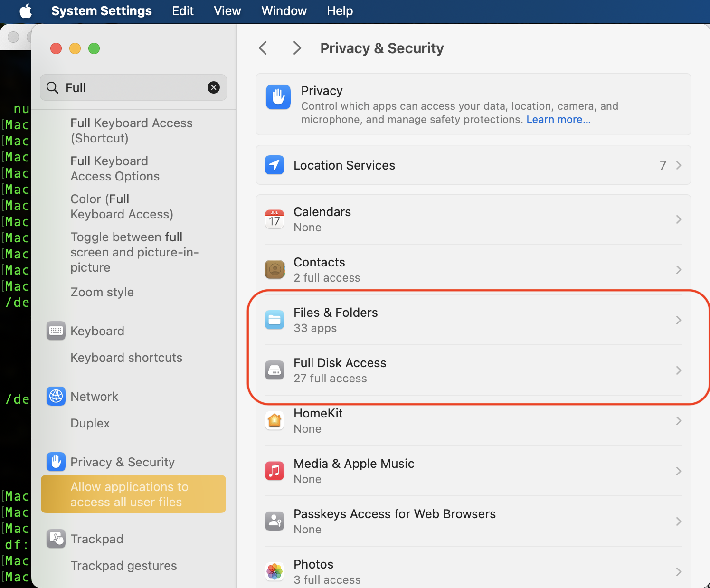710x588 pixels.
Task: Click the Keyboard icon in sidebar
Action: pos(56,331)
